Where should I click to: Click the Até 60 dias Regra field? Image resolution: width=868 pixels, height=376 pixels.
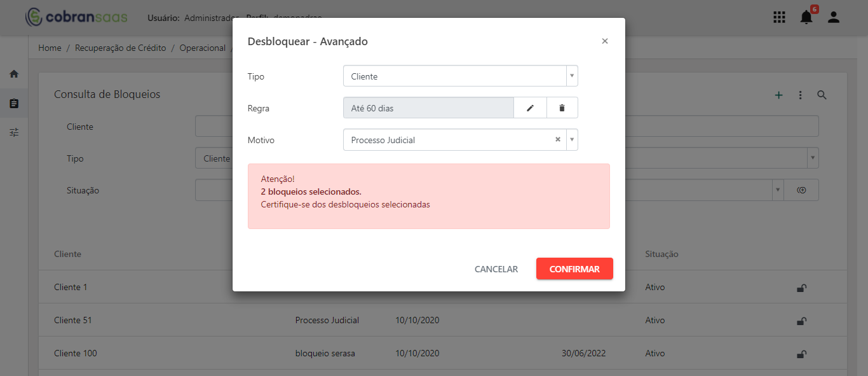tap(428, 108)
